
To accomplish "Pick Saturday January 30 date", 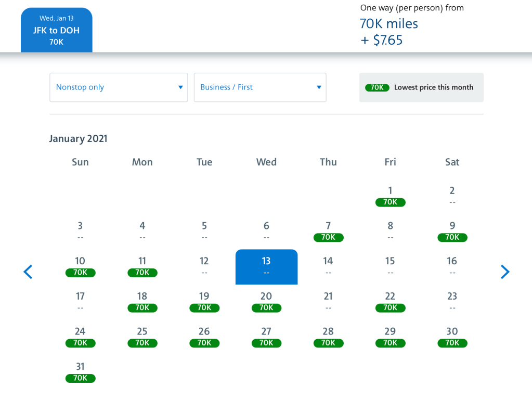I will [452, 337].
